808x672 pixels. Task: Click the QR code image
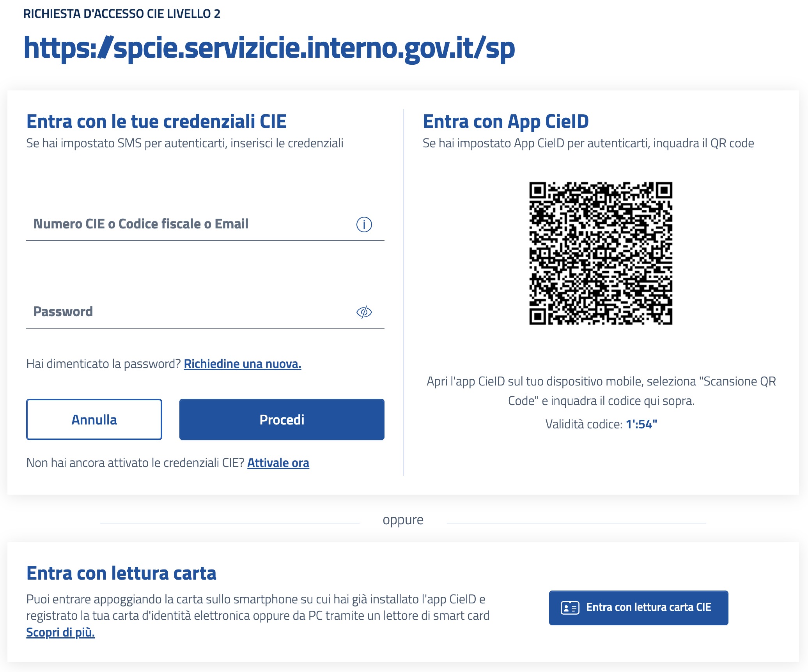601,253
